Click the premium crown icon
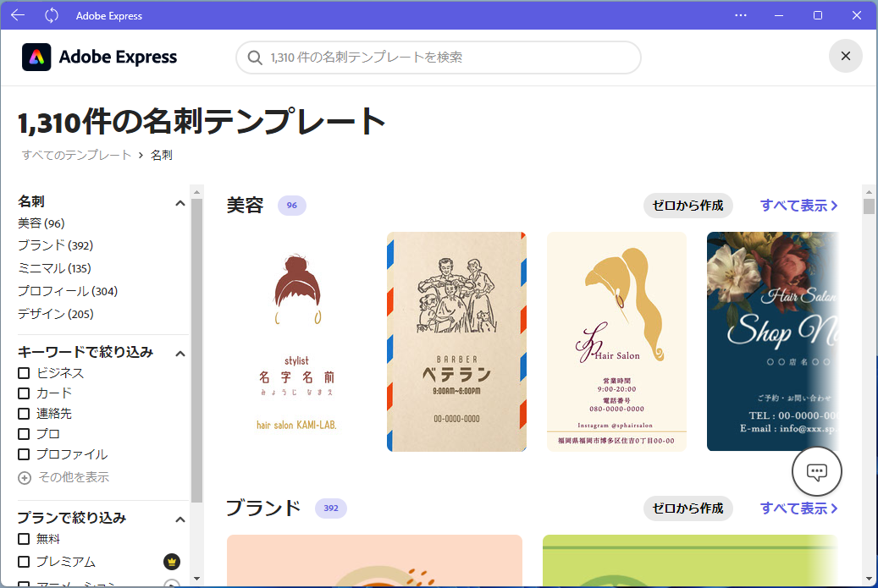This screenshot has width=878, height=588. [171, 561]
